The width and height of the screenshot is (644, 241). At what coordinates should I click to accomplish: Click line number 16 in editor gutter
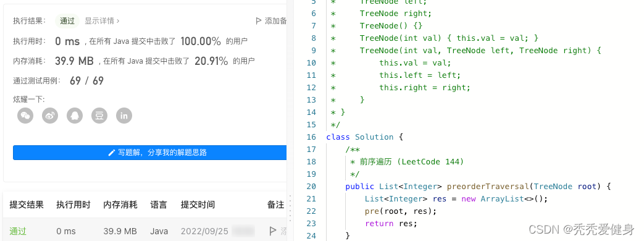[x=311, y=137]
